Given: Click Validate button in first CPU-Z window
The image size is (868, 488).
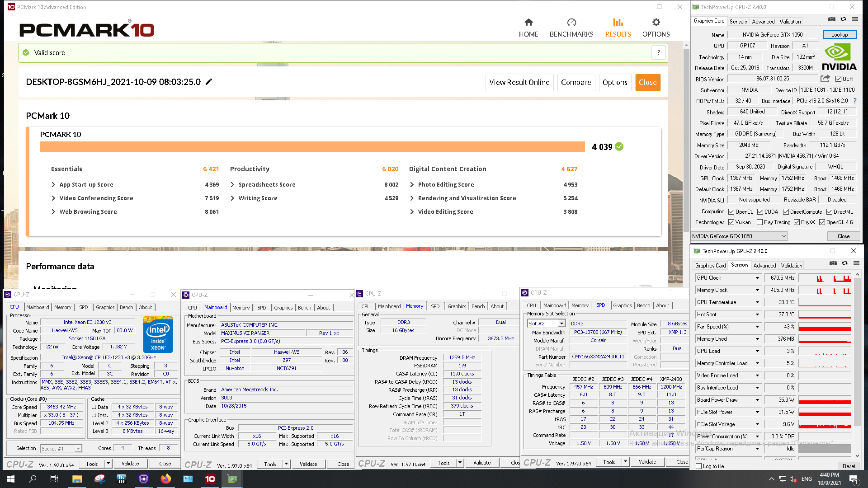Looking at the screenshot, I should 130,463.
